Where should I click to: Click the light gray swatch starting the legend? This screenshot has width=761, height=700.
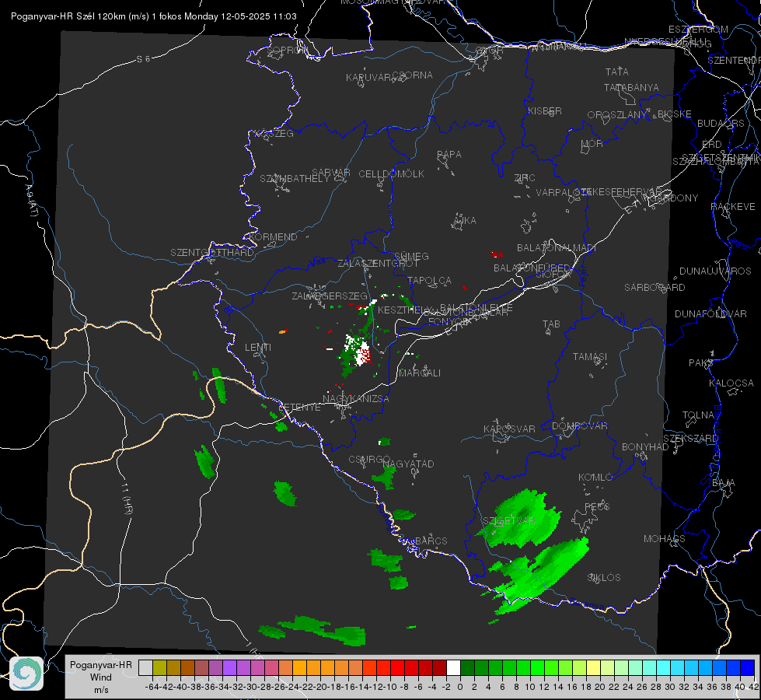point(145,667)
